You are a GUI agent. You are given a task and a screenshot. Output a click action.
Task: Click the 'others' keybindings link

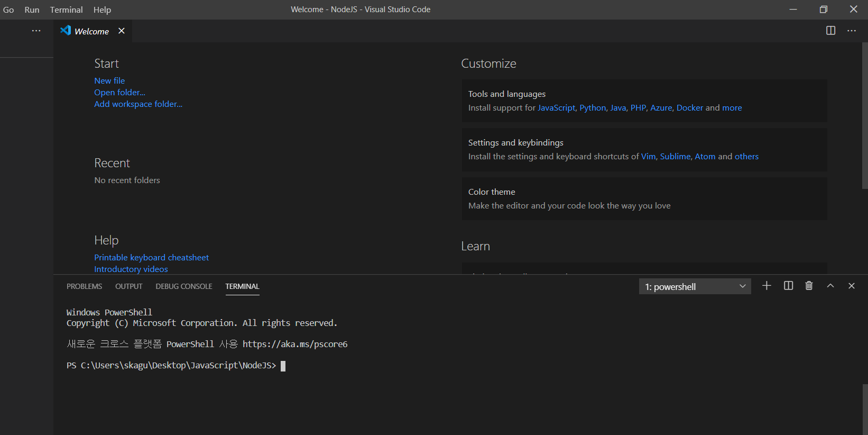click(x=746, y=156)
